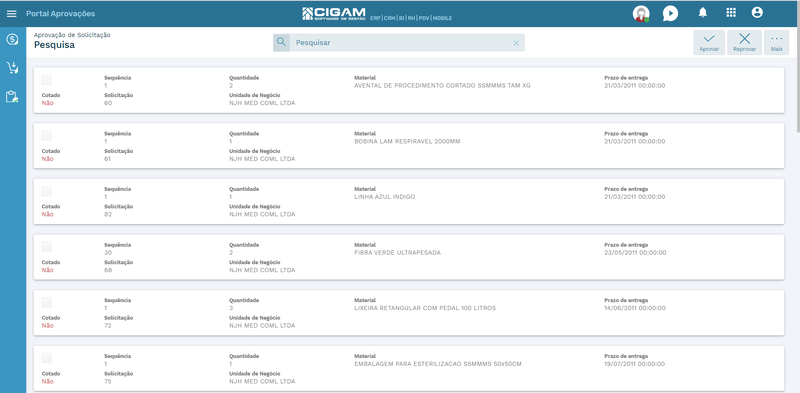
Task: Click material BOBINA LAM RESPIRAVEL 2000MM
Action: click(407, 141)
